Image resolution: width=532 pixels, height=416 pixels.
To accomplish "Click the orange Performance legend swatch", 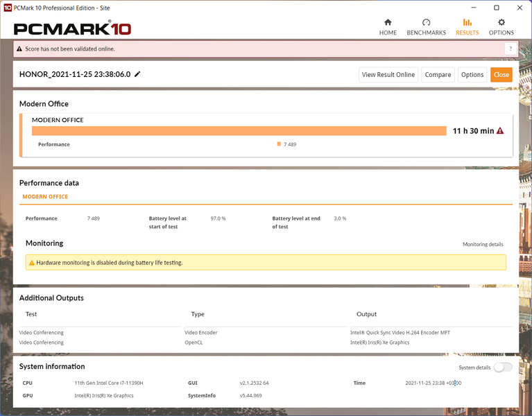I will click(279, 144).
